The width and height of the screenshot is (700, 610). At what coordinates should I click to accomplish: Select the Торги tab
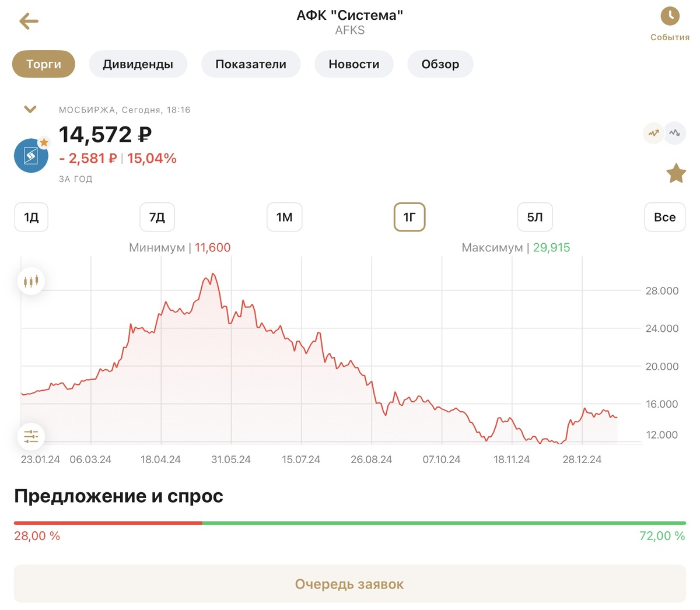point(44,64)
